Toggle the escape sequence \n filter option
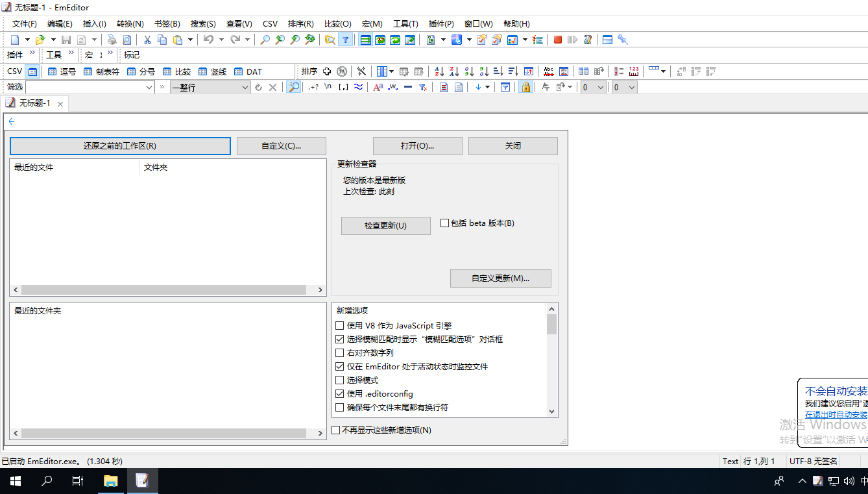 [x=328, y=87]
